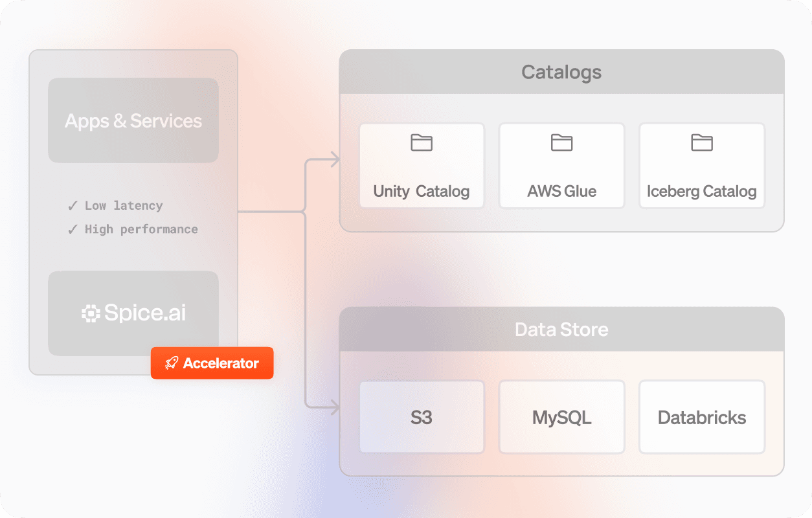812x518 pixels.
Task: Click the Spice.ai wordmark text
Action: point(145,313)
